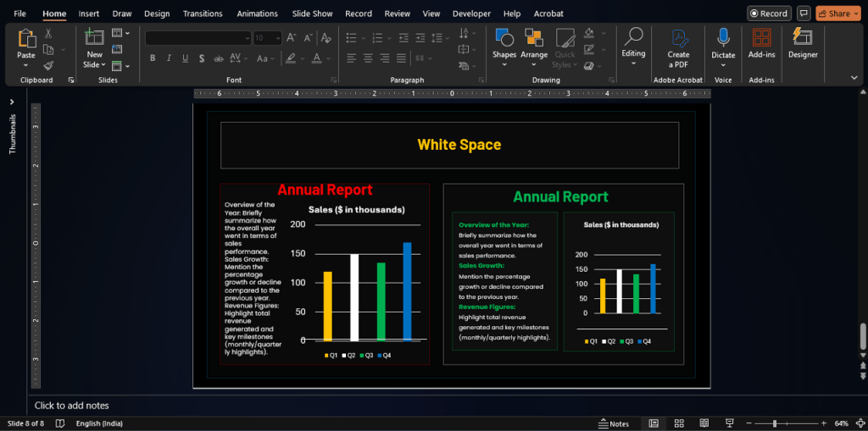The image size is (868, 431).
Task: Click the Record button
Action: click(769, 14)
